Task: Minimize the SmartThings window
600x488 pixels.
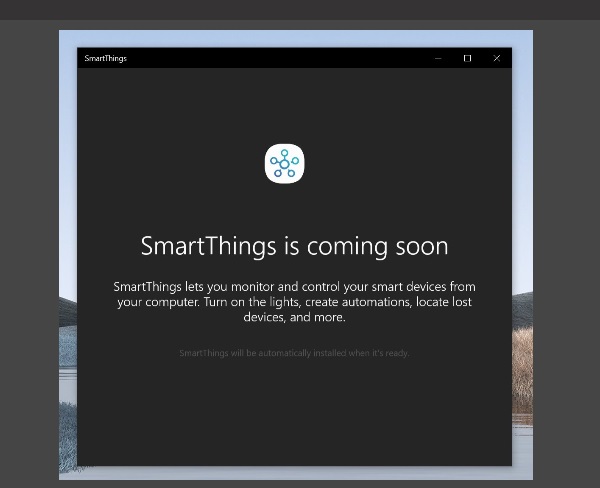Action: pyautogui.click(x=438, y=58)
